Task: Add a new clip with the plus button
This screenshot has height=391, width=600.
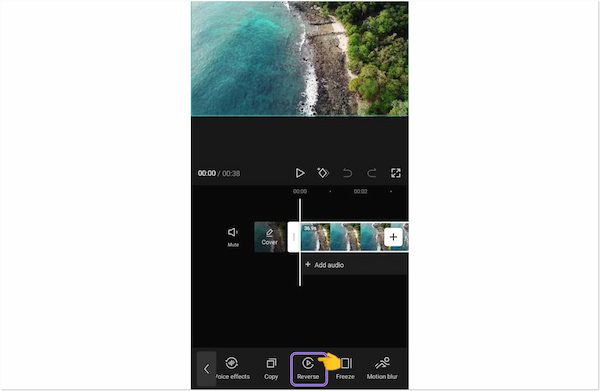Action: point(393,237)
